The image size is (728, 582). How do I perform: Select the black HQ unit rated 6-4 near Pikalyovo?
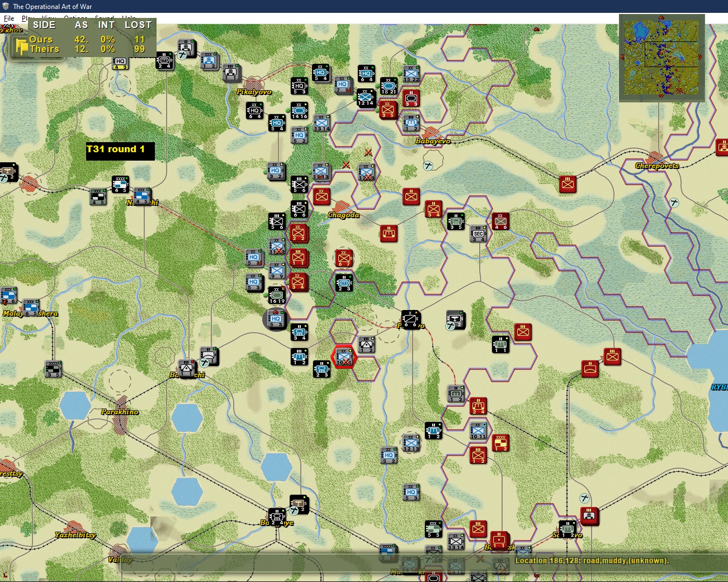coord(254,110)
